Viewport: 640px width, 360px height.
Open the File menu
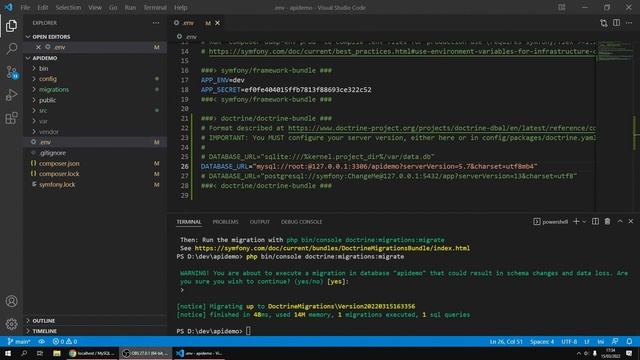click(25, 7)
